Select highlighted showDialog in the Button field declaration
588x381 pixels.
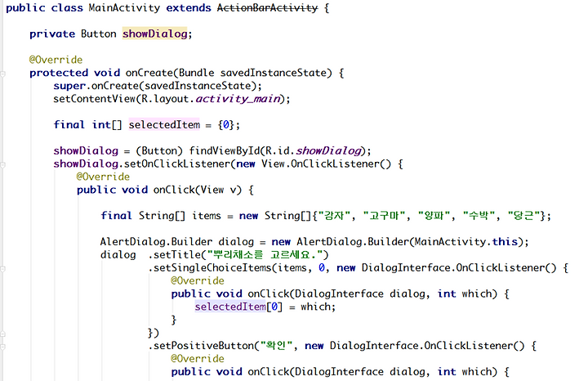[x=154, y=34]
